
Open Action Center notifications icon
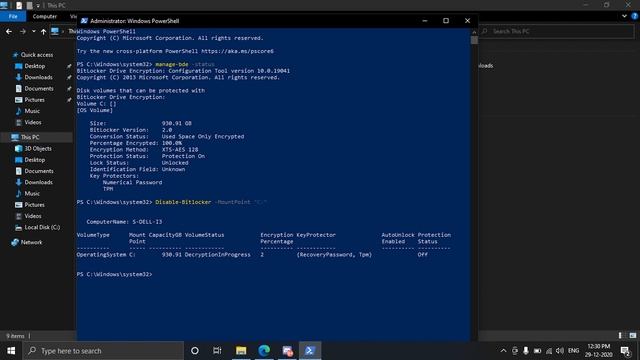coord(625,351)
